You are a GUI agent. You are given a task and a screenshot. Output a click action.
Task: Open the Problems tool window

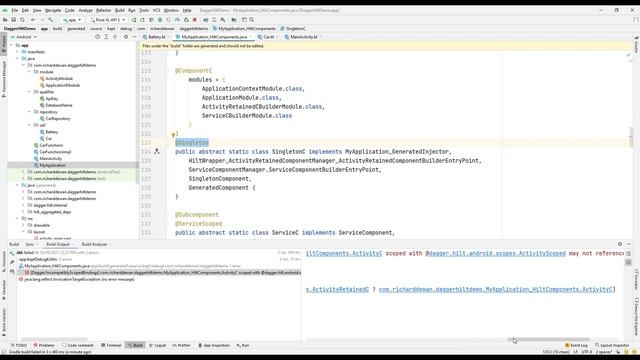coord(44,345)
